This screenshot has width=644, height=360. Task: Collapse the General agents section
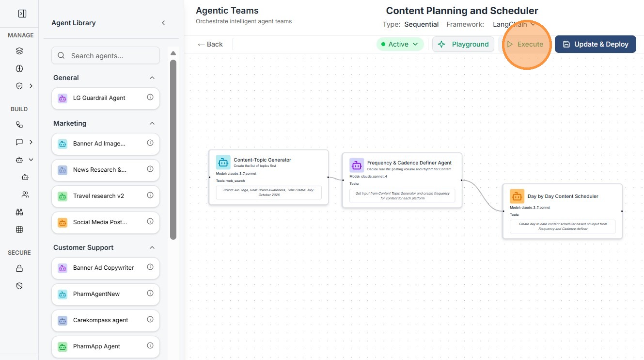pyautogui.click(x=152, y=78)
